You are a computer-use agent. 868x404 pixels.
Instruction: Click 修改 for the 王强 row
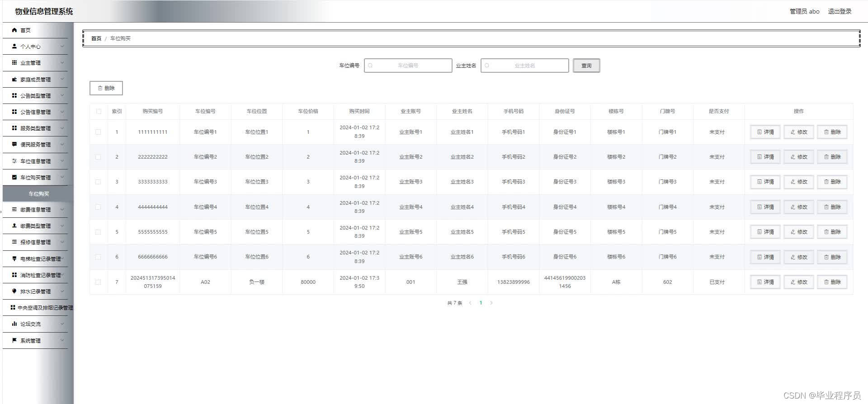798,282
